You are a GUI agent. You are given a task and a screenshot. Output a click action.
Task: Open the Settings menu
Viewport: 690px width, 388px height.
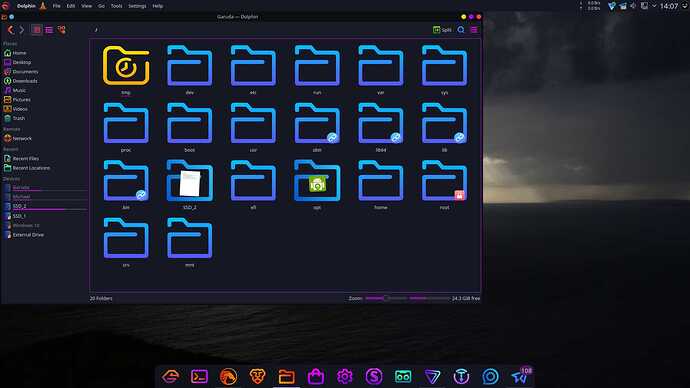137,6
